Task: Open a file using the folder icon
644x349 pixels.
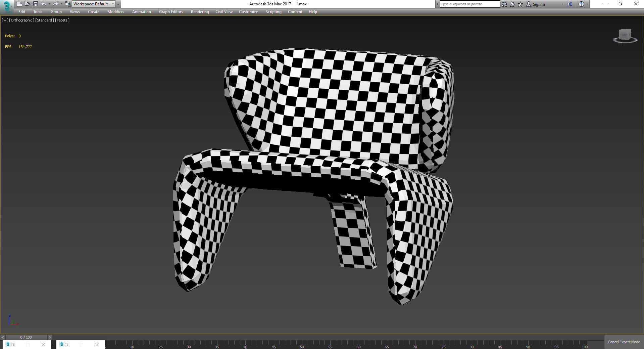Action: (x=28, y=4)
